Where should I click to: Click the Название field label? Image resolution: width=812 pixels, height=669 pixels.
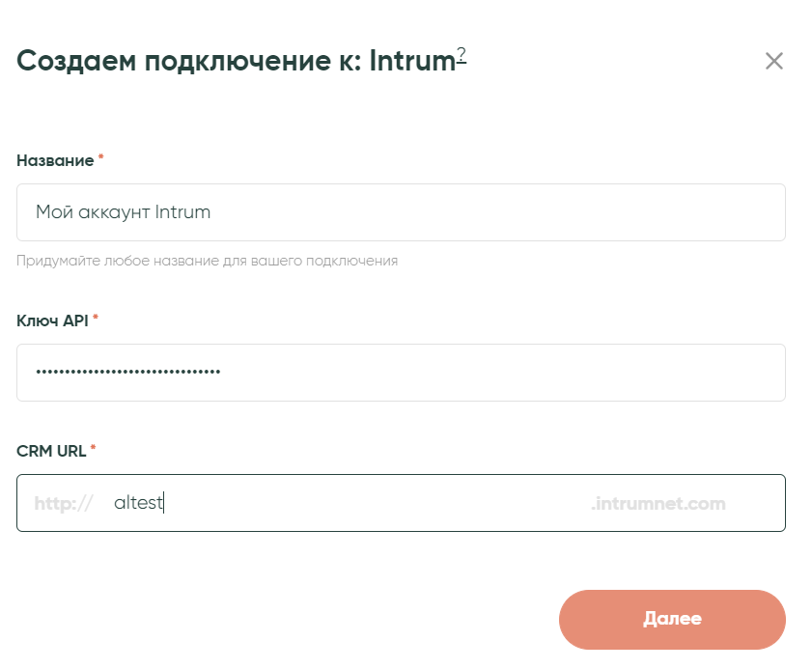pyautogui.click(x=54, y=160)
